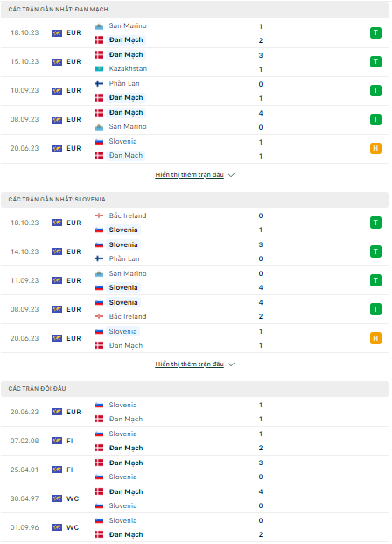Click the score 4 of Slovenia vs Bắc Ireland
This screenshot has width=392, height=544.
[261, 302]
